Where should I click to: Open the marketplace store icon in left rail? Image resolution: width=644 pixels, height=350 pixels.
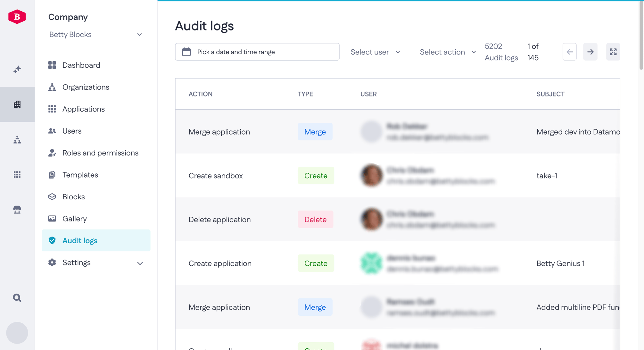pos(17,209)
